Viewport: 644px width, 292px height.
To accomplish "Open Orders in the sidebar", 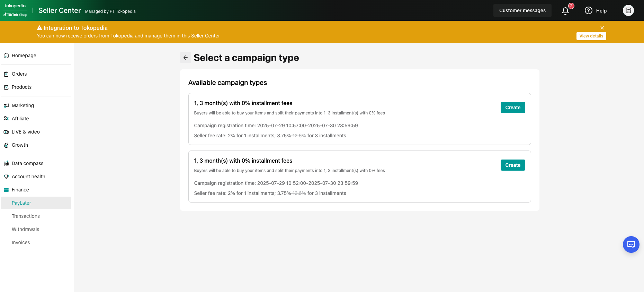I will [19, 74].
